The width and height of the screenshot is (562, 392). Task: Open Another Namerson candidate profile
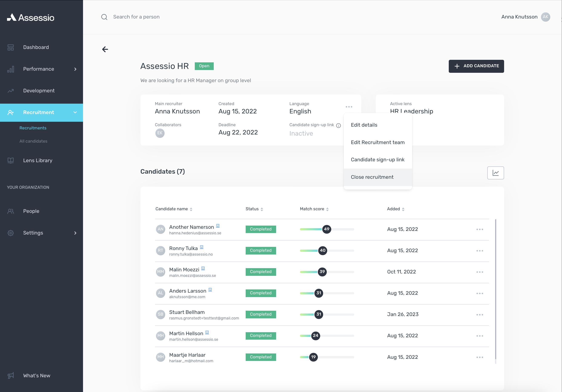pyautogui.click(x=191, y=227)
